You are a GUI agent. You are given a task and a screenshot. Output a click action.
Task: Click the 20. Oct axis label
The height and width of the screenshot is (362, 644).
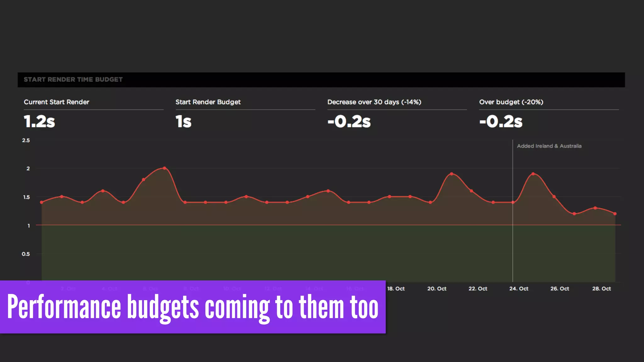[x=436, y=289]
